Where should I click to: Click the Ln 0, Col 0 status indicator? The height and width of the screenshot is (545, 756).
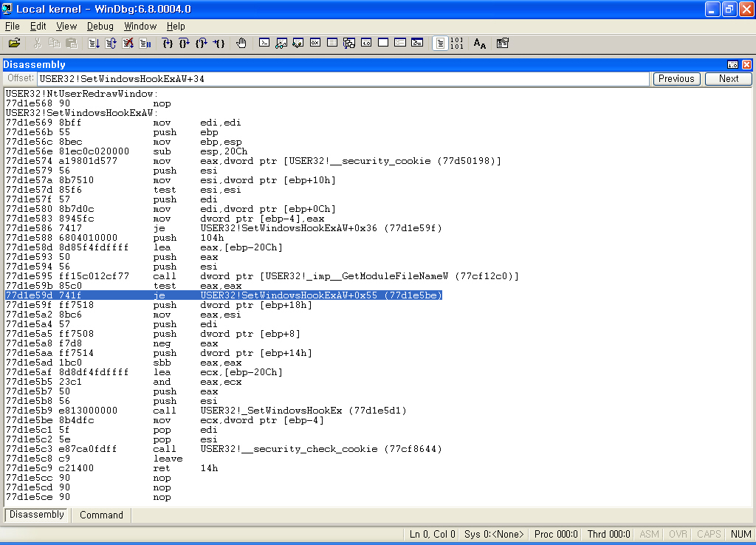[432, 534]
